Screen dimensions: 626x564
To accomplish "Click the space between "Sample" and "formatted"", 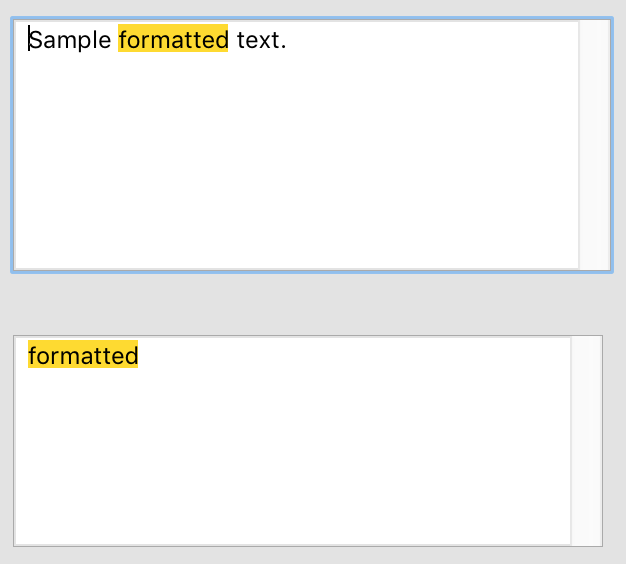I will pyautogui.click(x=115, y=40).
